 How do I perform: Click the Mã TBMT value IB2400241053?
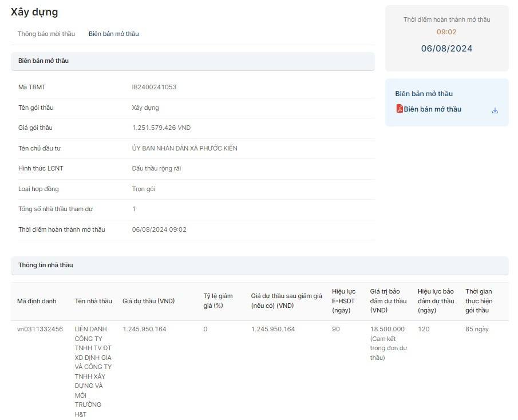click(154, 87)
